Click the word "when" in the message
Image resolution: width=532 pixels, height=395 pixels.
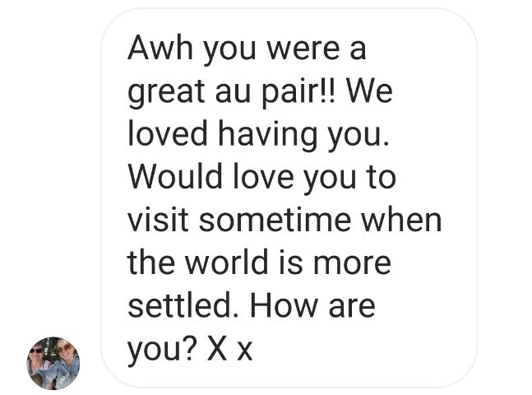click(401, 219)
